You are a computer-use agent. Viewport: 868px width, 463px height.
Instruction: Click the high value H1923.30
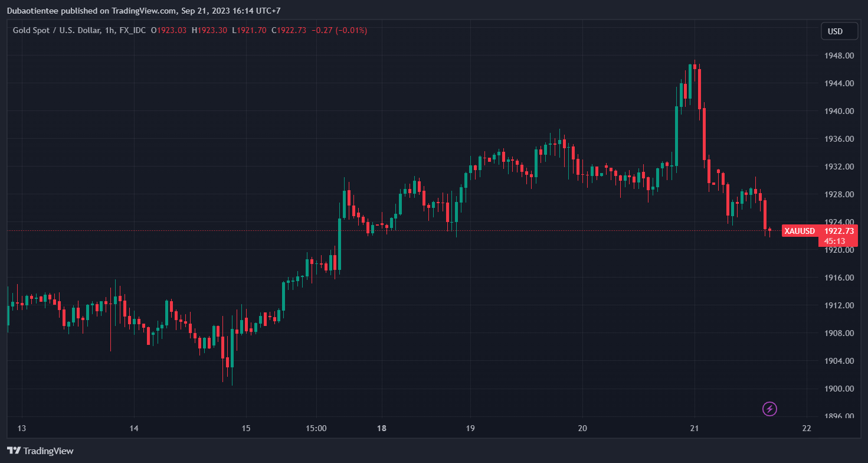[209, 30]
